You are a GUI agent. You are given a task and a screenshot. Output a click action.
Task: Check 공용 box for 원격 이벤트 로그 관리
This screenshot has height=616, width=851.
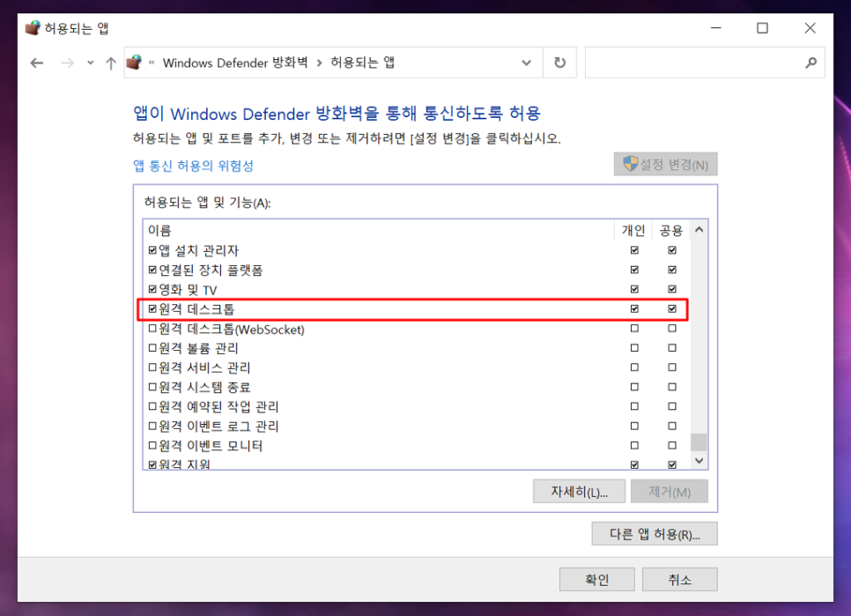coord(672,426)
